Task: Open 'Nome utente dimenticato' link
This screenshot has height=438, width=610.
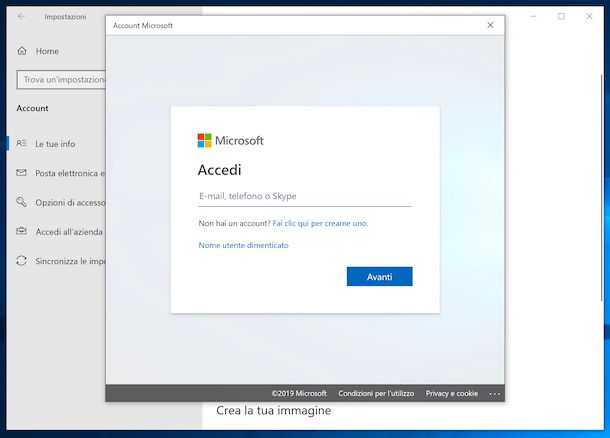Action: click(x=244, y=245)
